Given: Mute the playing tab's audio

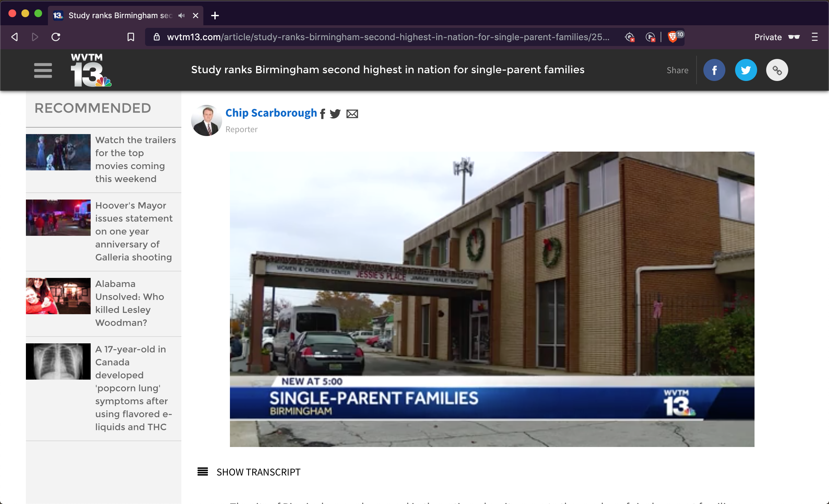Looking at the screenshot, I should coord(181,16).
